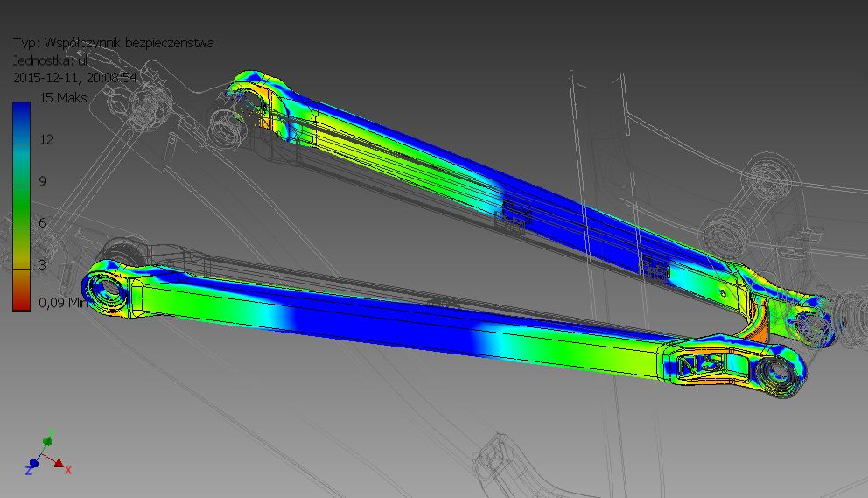Click the legend value '9'
The width and height of the screenshot is (868, 498).
click(x=43, y=181)
